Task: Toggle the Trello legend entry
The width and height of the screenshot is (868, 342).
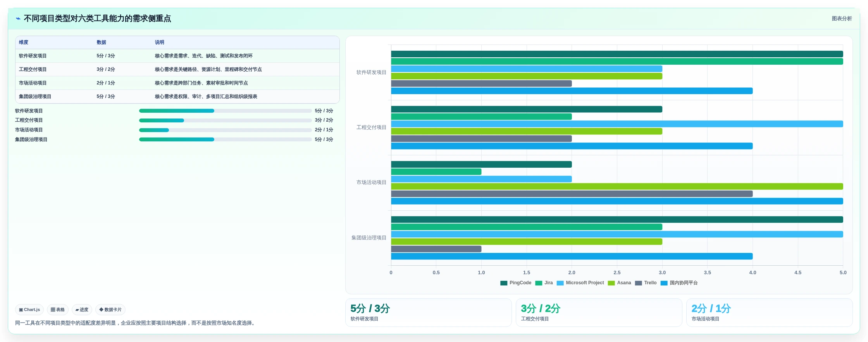Action: [x=646, y=283]
